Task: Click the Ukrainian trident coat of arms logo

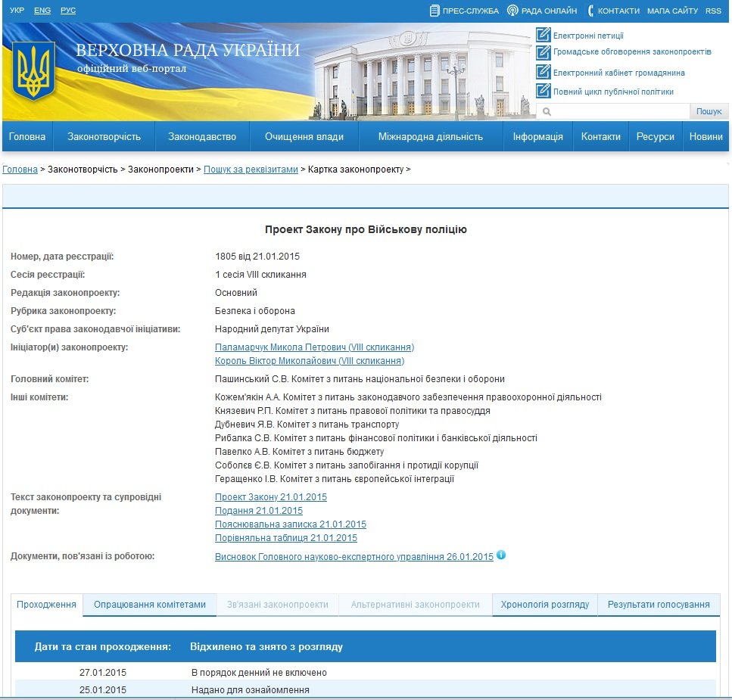Action: [x=36, y=68]
